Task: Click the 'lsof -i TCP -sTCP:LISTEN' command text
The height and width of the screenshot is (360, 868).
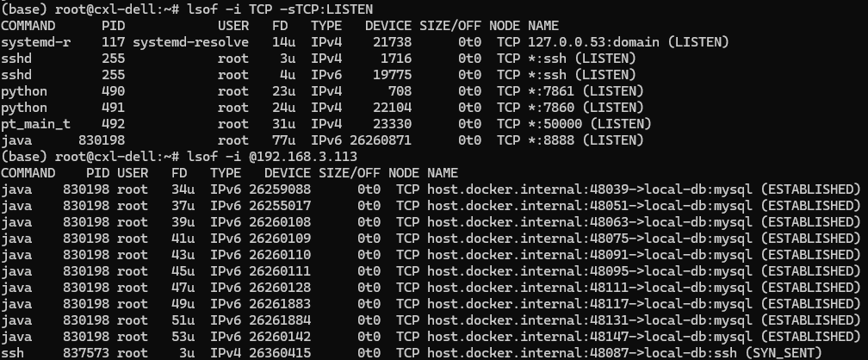Action: pos(281,9)
